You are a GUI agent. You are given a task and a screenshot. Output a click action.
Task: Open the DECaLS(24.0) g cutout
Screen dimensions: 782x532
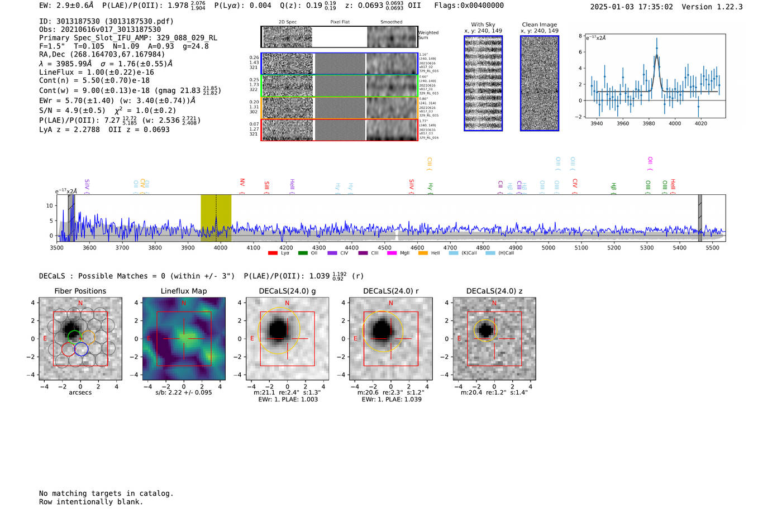click(x=288, y=339)
